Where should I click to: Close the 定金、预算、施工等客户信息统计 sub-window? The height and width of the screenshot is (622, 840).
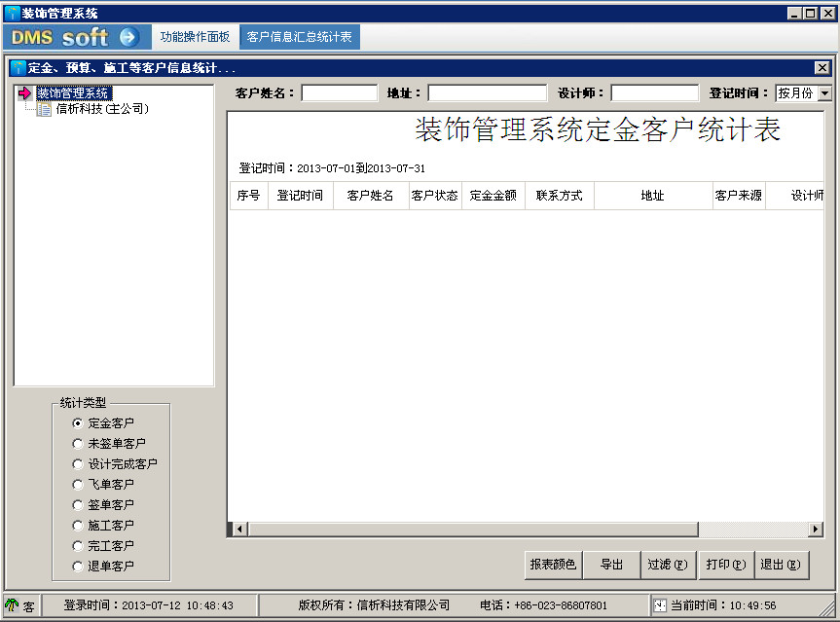pyautogui.click(x=822, y=67)
